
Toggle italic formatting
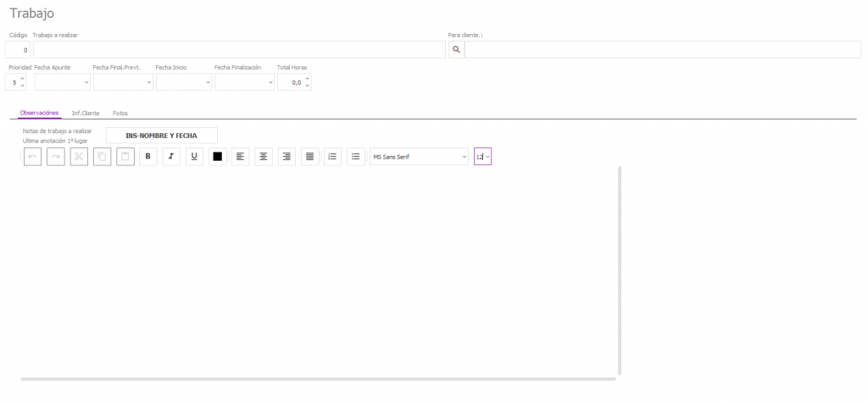pyautogui.click(x=171, y=157)
